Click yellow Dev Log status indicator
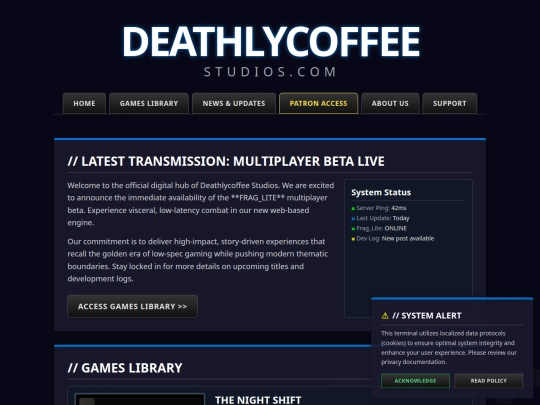The width and height of the screenshot is (540, 405). [353, 239]
